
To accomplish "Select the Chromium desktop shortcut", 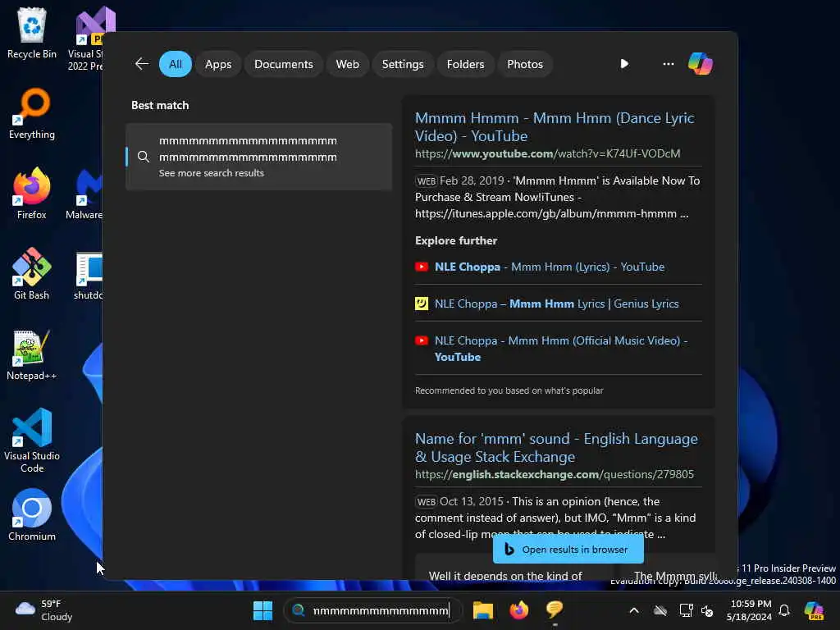I will (32, 515).
